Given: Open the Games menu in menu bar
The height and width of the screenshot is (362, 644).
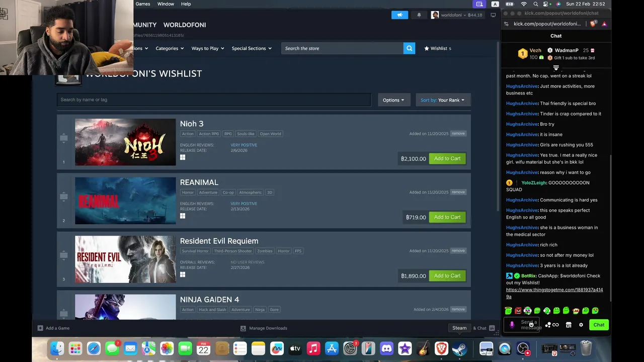Looking at the screenshot, I should (x=143, y=4).
